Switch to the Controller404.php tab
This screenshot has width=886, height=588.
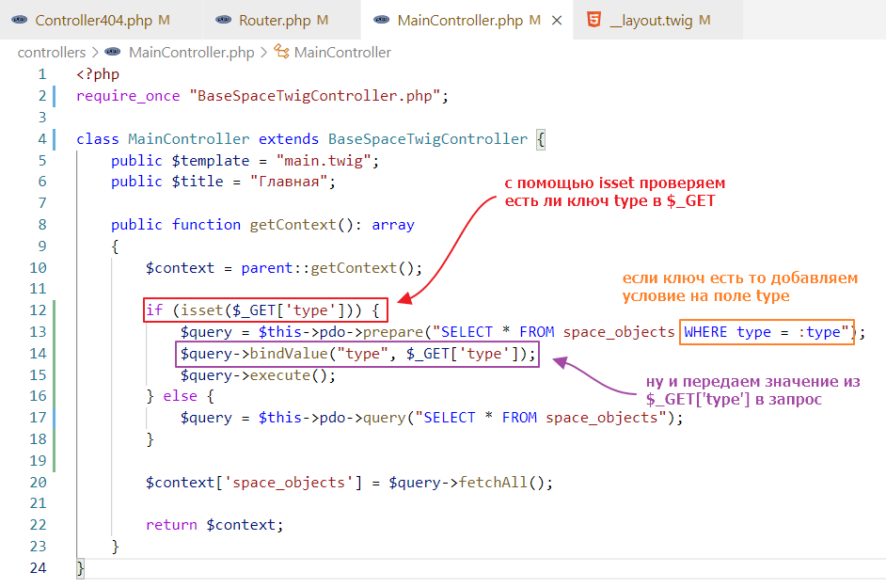pyautogui.click(x=94, y=20)
